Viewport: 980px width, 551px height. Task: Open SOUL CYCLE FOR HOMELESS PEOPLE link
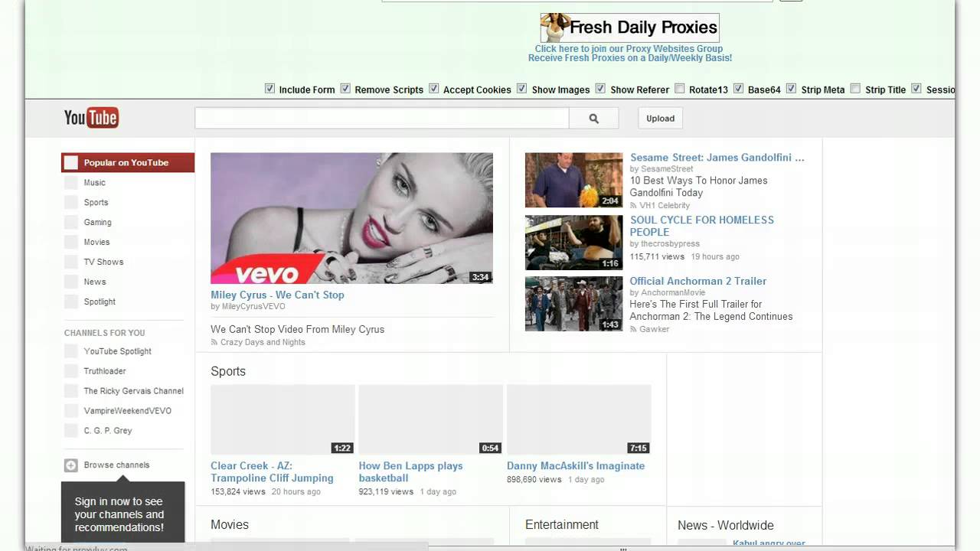[x=702, y=226]
